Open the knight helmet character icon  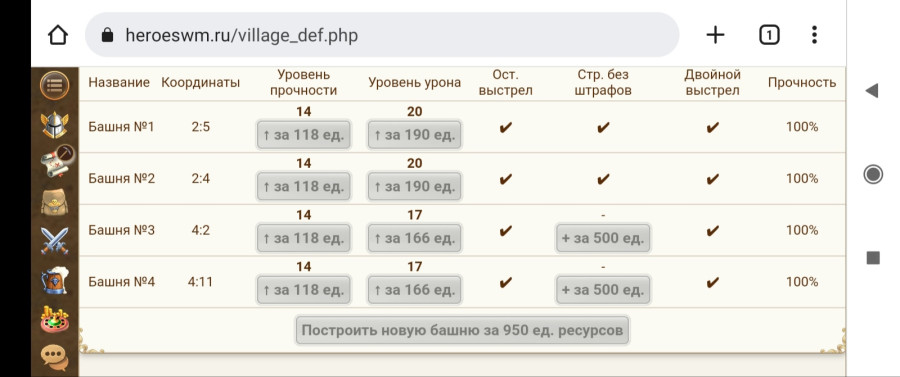click(55, 124)
